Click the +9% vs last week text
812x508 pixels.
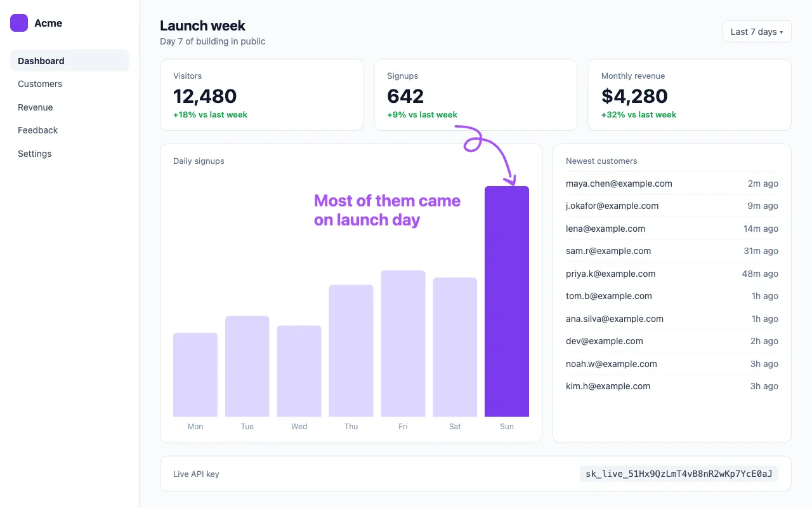point(422,115)
